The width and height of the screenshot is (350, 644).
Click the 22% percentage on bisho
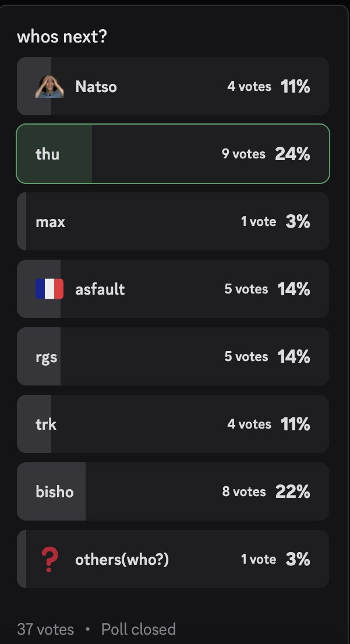point(292,492)
